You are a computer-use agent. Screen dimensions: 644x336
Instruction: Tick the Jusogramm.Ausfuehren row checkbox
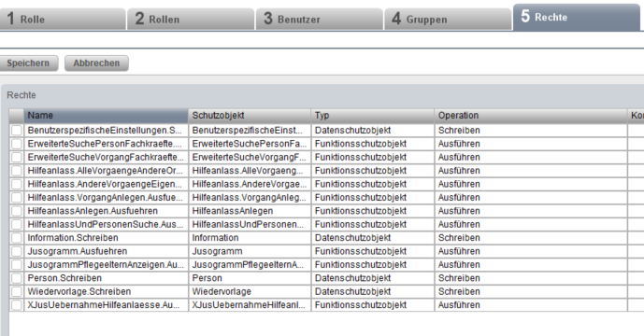[17, 251]
